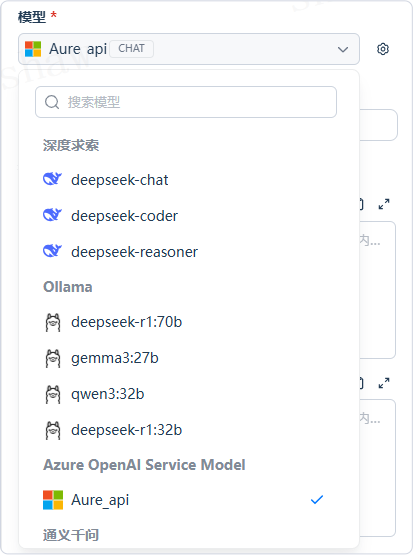Focus the 搜索模型 search field

[x=186, y=102]
